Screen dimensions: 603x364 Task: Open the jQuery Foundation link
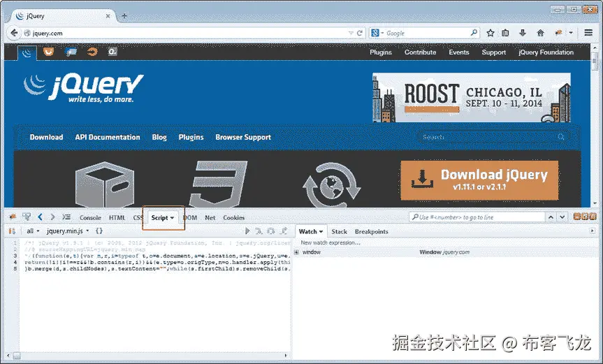546,52
